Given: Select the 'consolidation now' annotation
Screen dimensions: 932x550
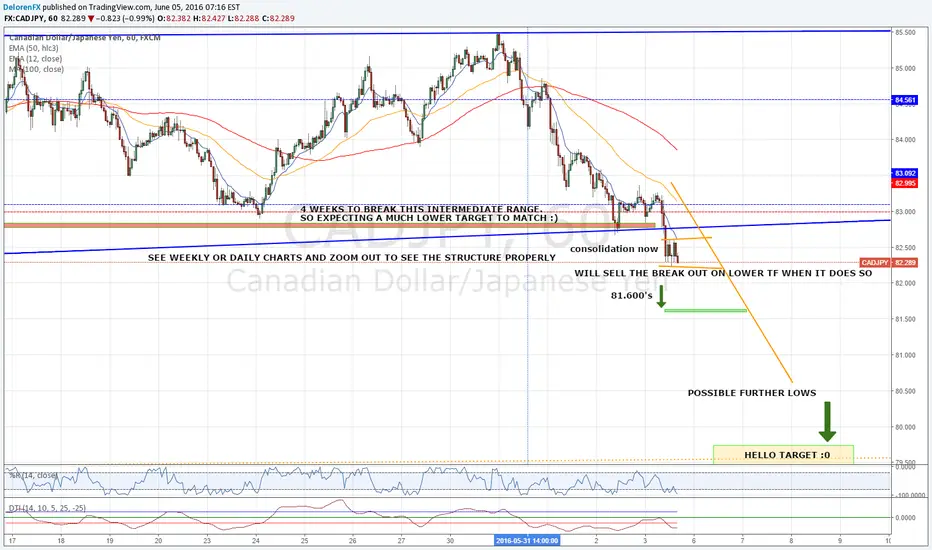Looking at the screenshot, I should pos(614,249).
